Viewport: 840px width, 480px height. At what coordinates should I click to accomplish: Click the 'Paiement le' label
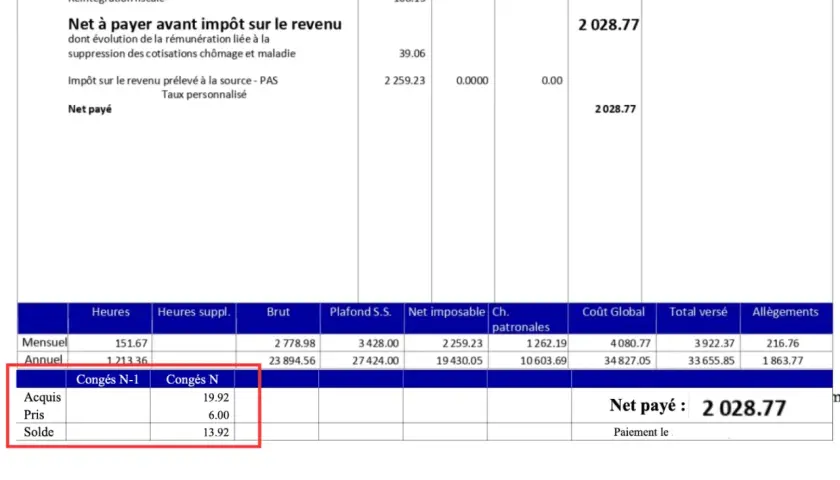641,432
